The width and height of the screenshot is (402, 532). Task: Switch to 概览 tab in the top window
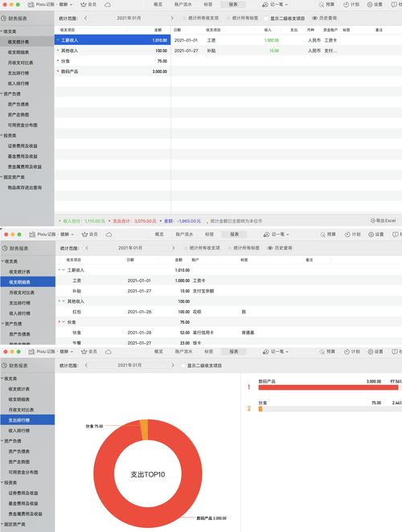pyautogui.click(x=158, y=5)
